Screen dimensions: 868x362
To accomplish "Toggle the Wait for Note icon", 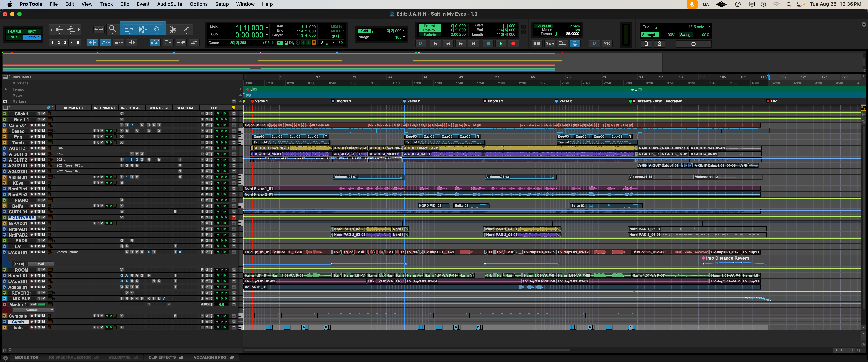I will coord(537,44).
